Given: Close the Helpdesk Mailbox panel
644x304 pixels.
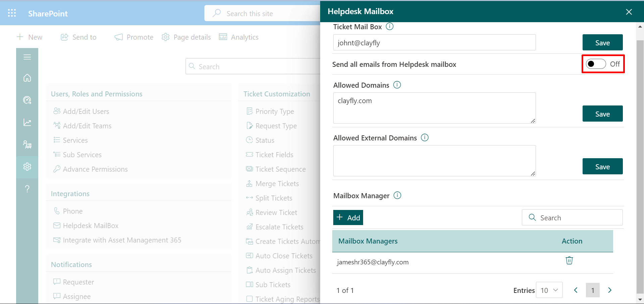Looking at the screenshot, I should coord(629,12).
